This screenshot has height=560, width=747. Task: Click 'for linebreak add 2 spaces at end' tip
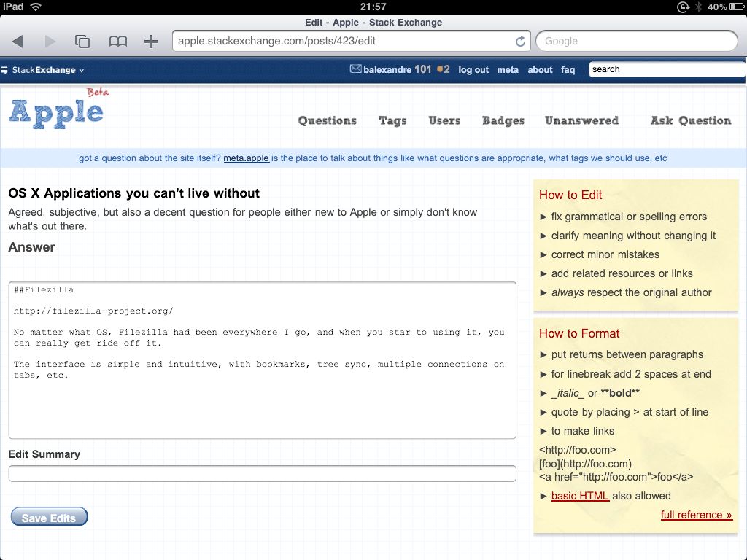click(631, 374)
